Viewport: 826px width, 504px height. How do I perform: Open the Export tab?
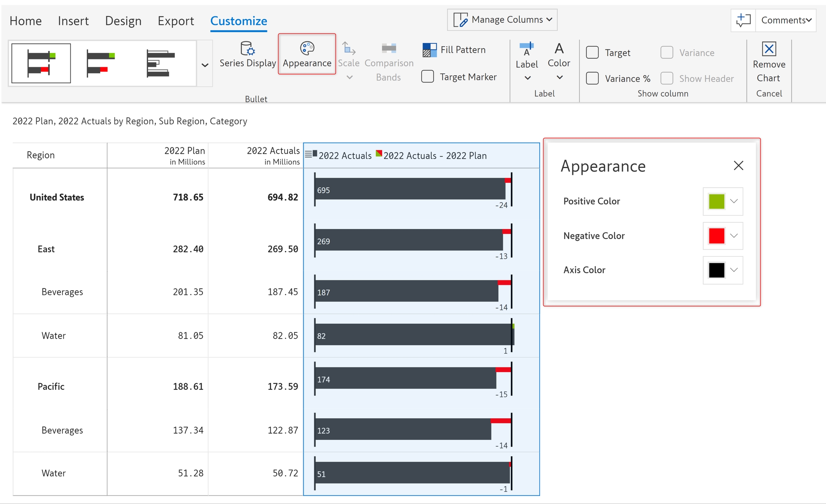[x=176, y=21]
